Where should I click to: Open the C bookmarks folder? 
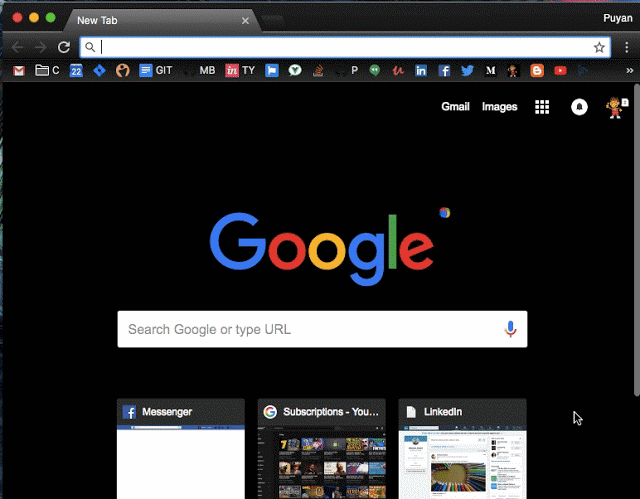47,71
